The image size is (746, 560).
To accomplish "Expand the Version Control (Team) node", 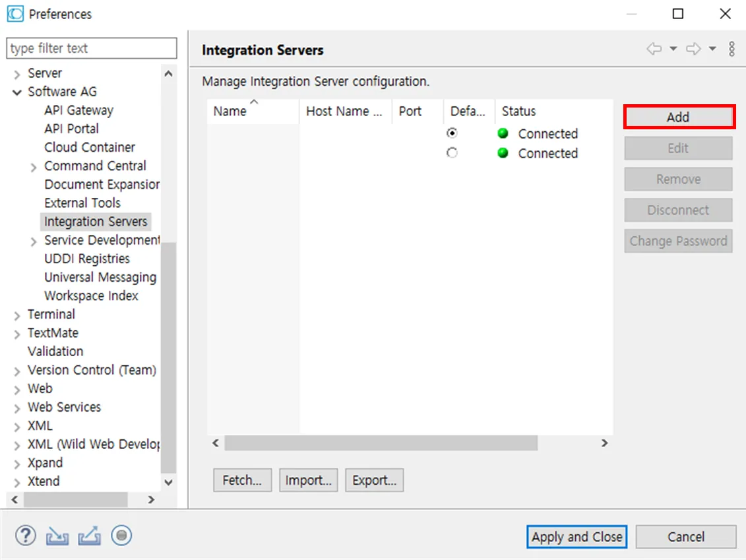I will [x=17, y=371].
